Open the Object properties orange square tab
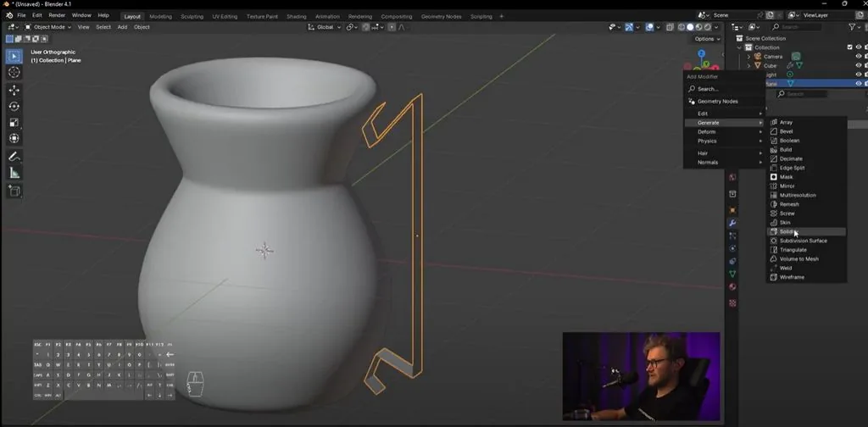Viewport: 868px width, 427px height. point(732,210)
